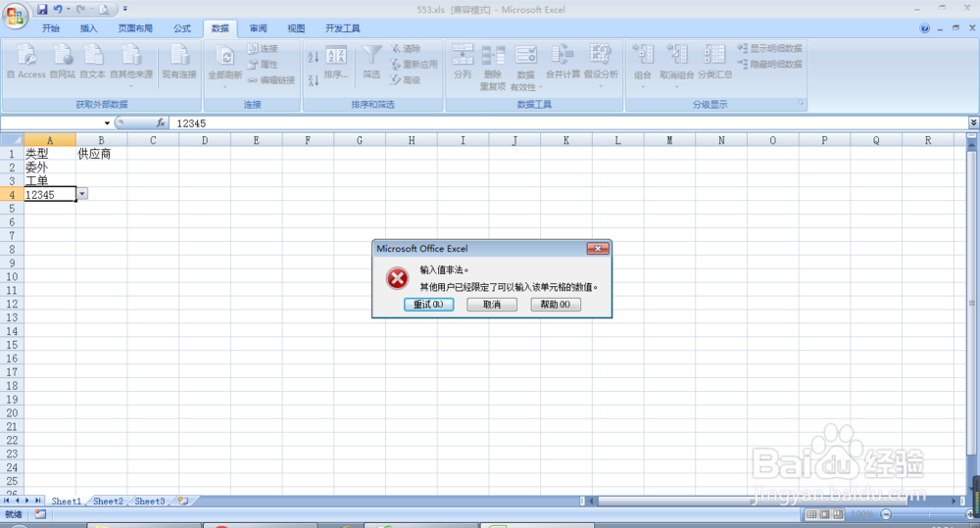
Task: Expand the formula bar
Action: pyautogui.click(x=973, y=123)
